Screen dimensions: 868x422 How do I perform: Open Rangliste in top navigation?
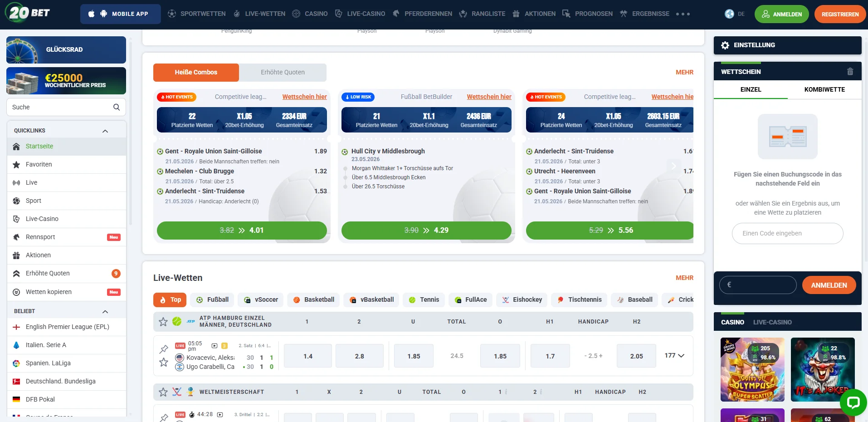[482, 14]
